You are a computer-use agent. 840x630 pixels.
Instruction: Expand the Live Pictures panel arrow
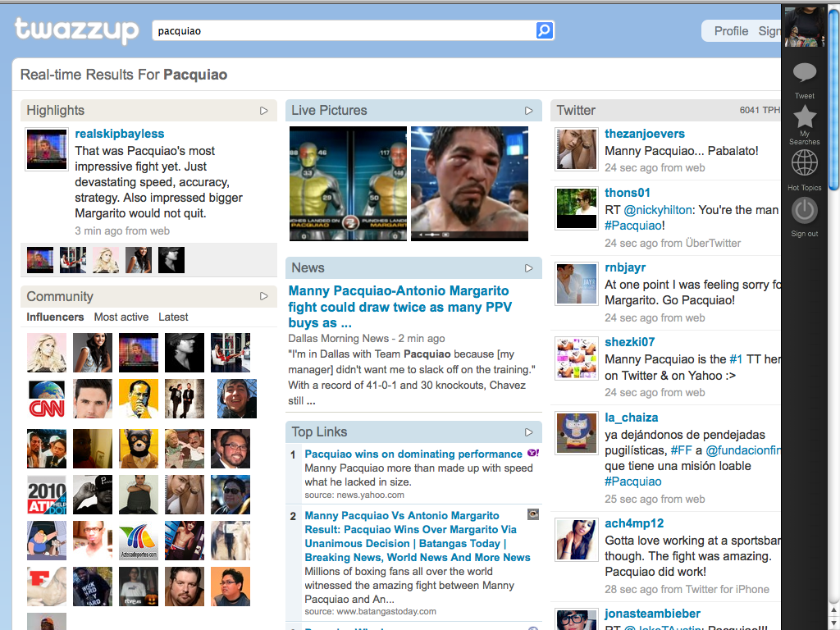click(x=529, y=111)
